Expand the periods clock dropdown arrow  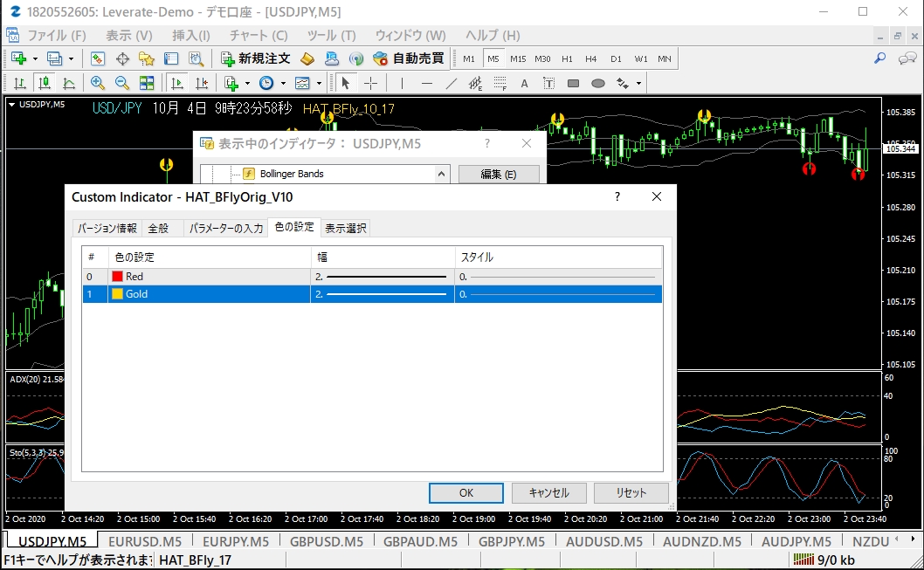point(284,83)
